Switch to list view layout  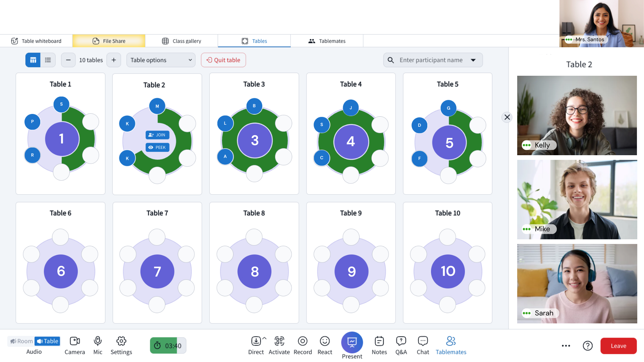coord(48,60)
